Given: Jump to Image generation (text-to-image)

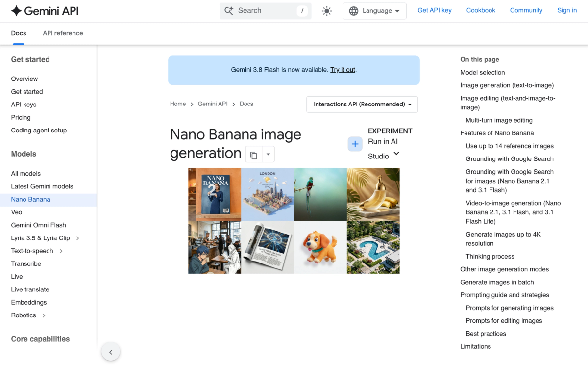Looking at the screenshot, I should [x=507, y=85].
